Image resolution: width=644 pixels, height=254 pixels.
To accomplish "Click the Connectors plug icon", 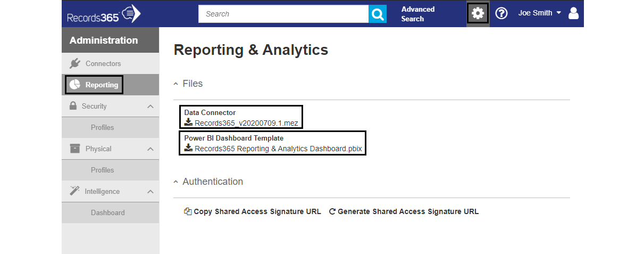I will pyautogui.click(x=75, y=63).
